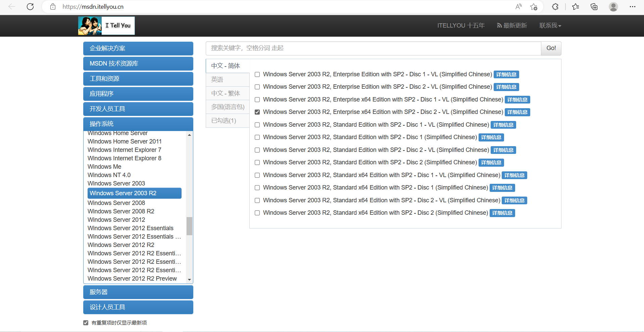
Task: Select Windows Server 2012 entry
Action: tap(116, 220)
